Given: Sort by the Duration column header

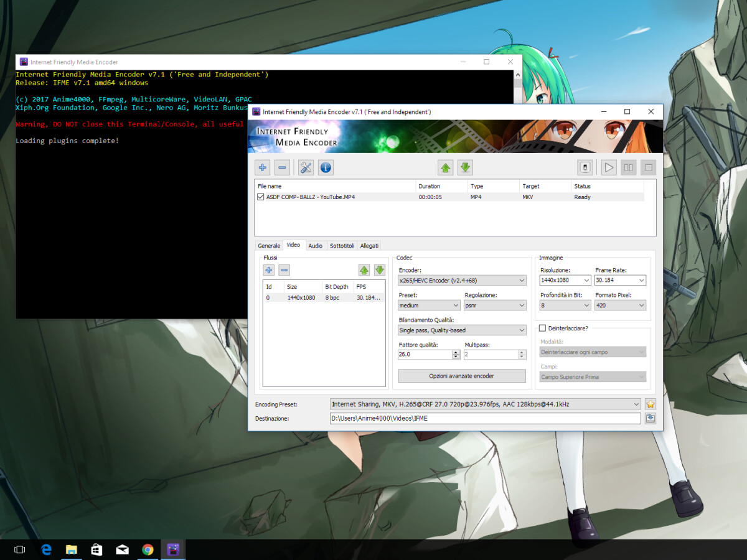Looking at the screenshot, I should [442, 186].
